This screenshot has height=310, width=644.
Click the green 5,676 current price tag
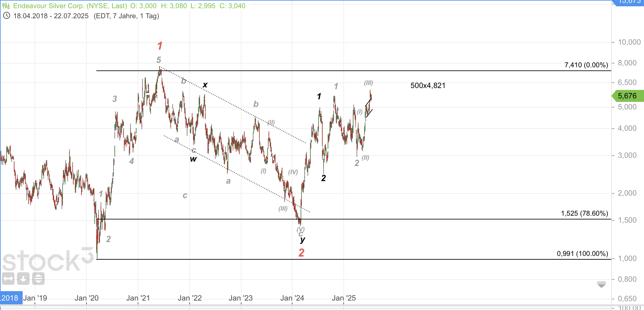tap(628, 96)
